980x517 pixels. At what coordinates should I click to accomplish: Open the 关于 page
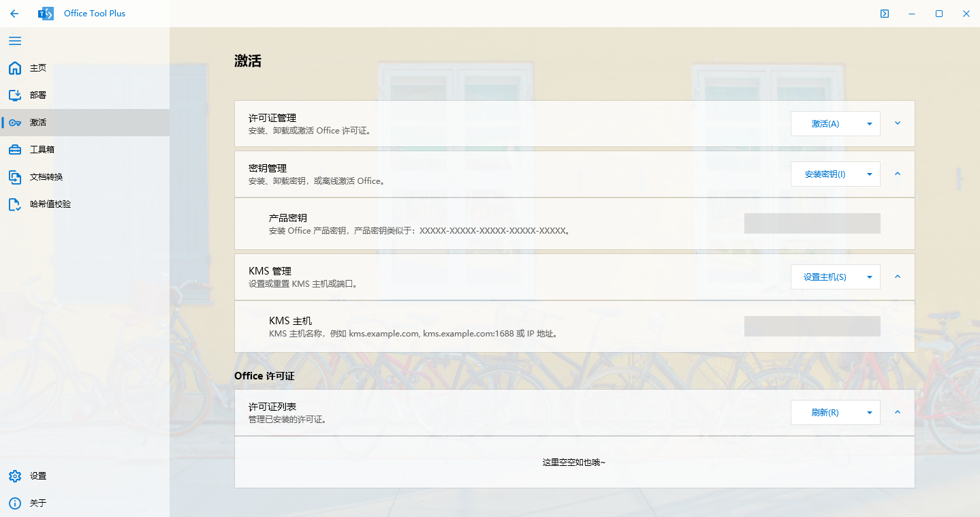[x=84, y=503]
